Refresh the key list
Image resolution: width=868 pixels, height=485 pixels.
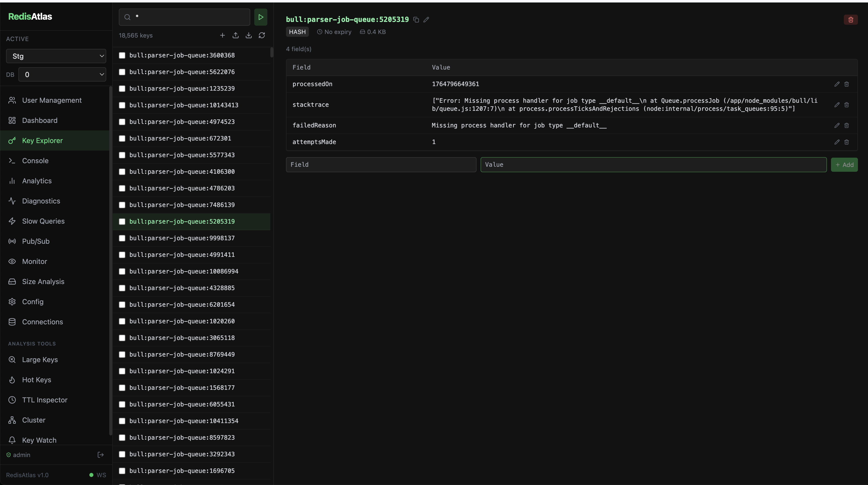click(262, 35)
